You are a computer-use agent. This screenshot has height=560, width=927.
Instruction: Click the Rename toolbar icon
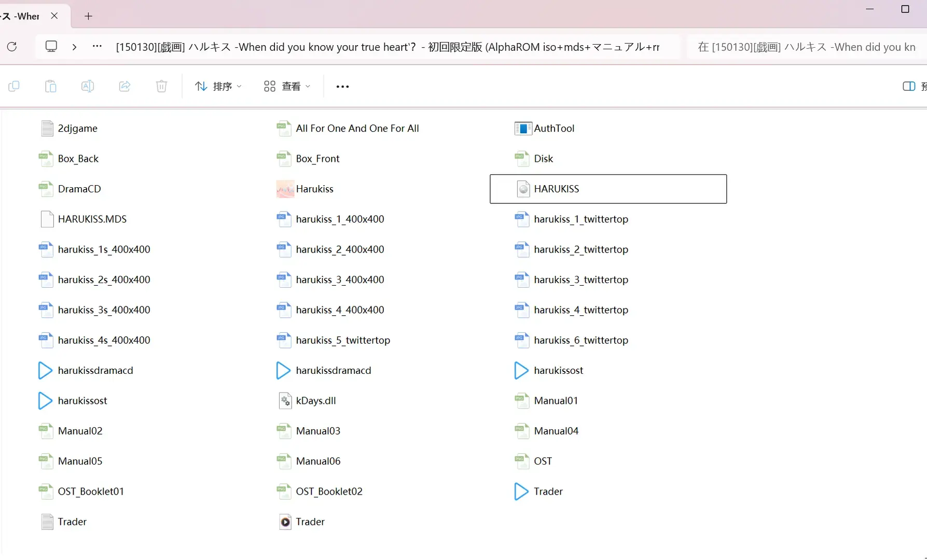[x=88, y=86]
